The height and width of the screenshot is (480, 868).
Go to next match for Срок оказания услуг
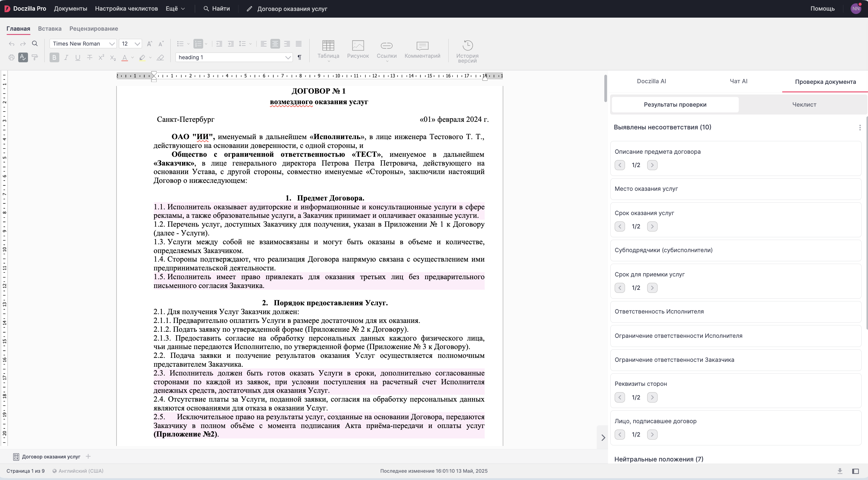652,227
